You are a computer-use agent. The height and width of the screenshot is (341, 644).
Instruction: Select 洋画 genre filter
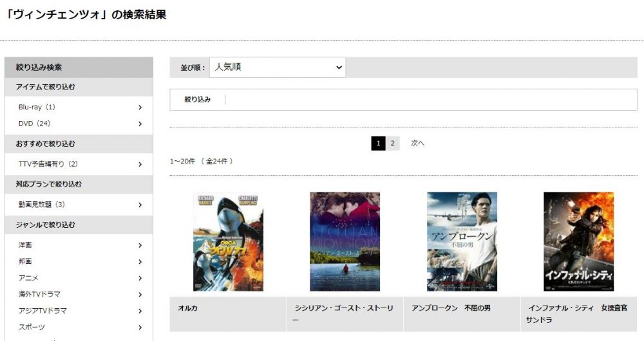coord(25,245)
